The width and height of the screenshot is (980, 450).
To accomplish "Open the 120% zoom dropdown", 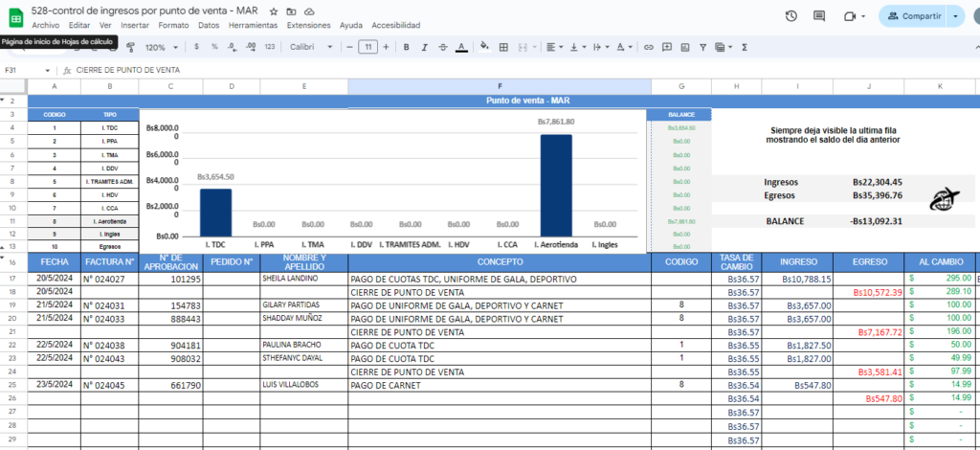I will [x=162, y=47].
